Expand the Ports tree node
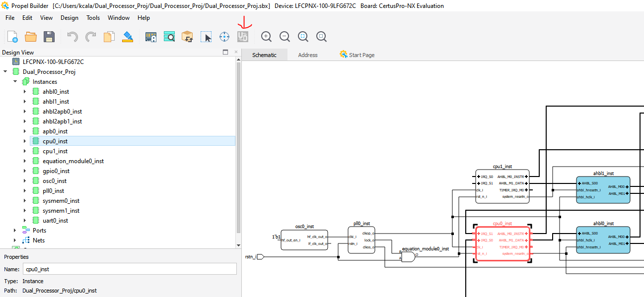 [15, 231]
